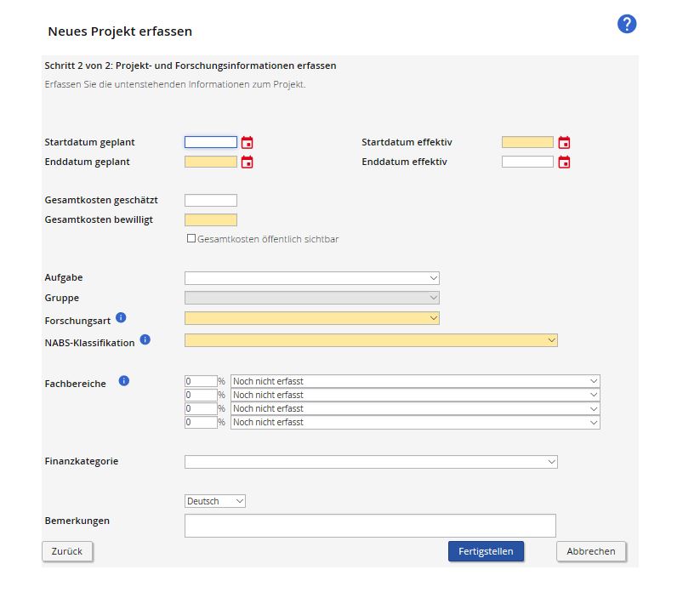Open calendar for Enddatum effektiv
This screenshot has width=700, height=598.
click(x=564, y=162)
